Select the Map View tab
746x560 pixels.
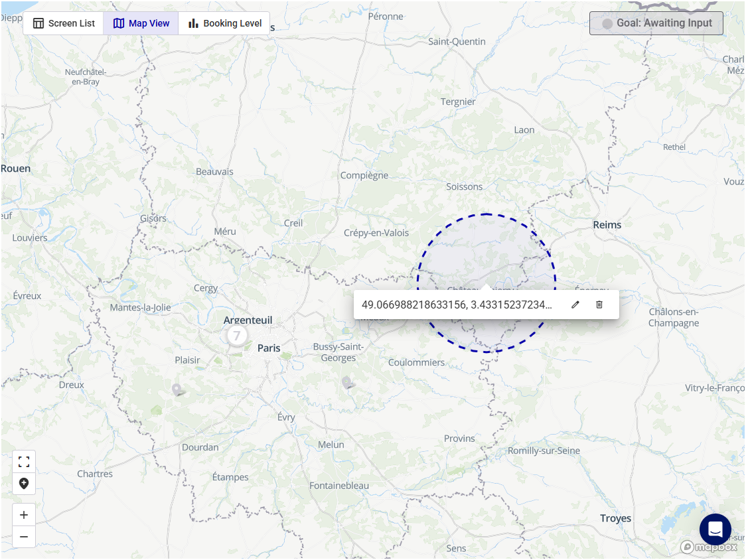[x=141, y=23]
